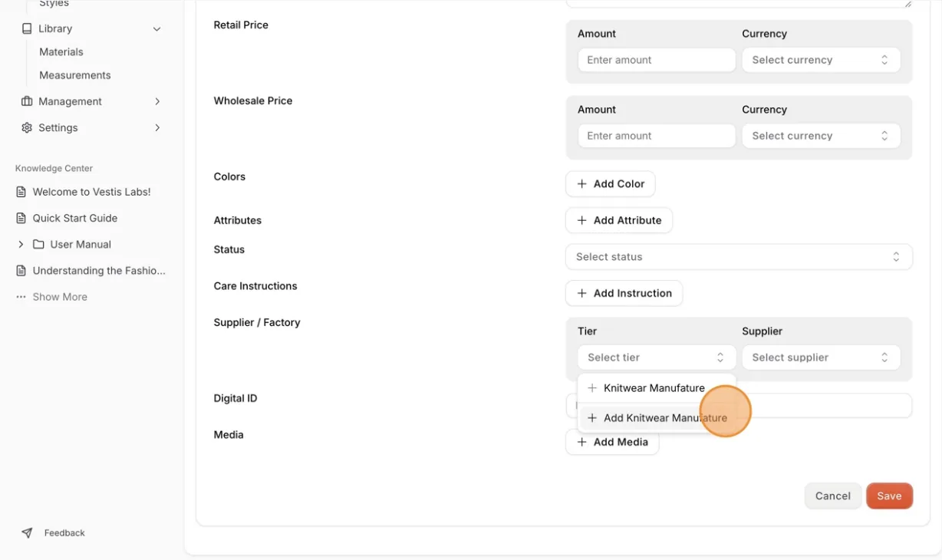Click the plus icon on Add Color
The image size is (942, 560).
point(582,184)
